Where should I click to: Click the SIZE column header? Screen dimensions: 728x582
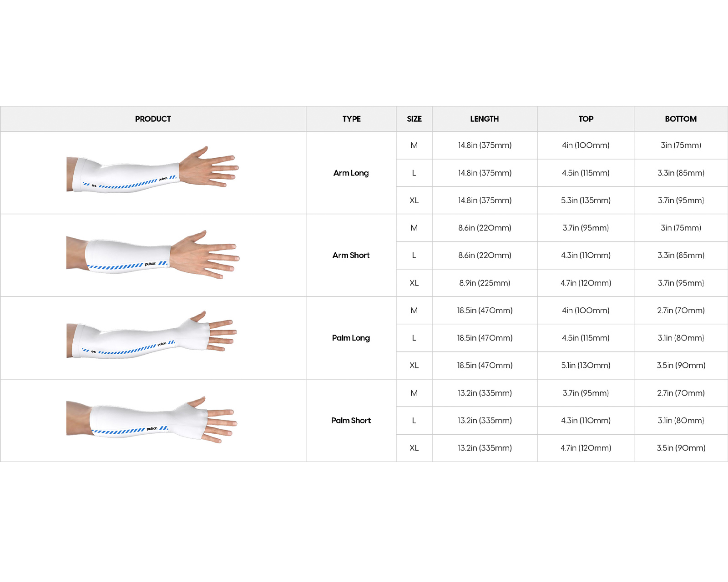414,119
